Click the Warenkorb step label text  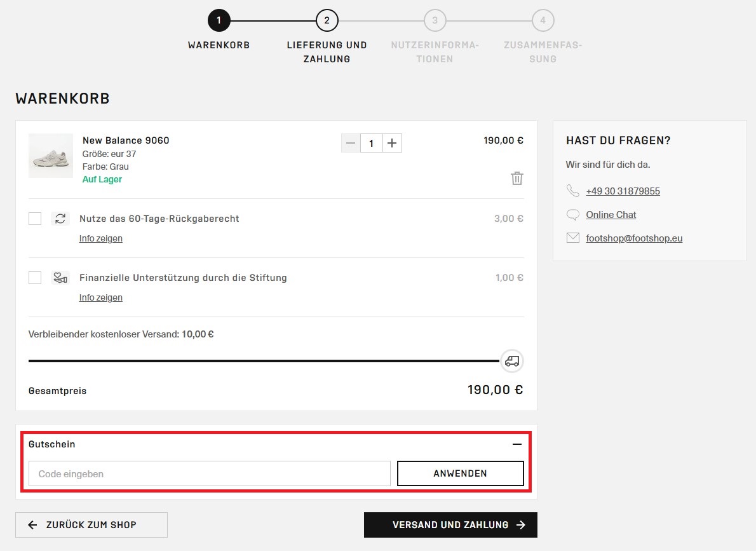click(x=219, y=45)
